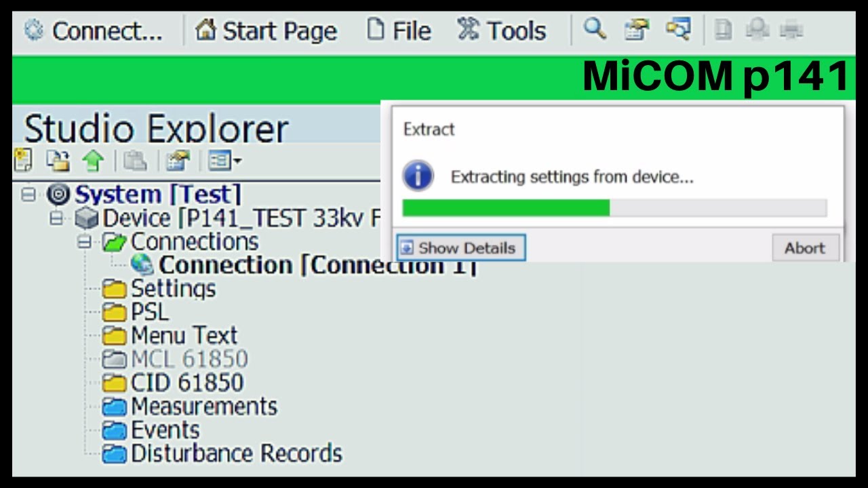
Task: Collapse the System [Test] node
Action: point(28,195)
